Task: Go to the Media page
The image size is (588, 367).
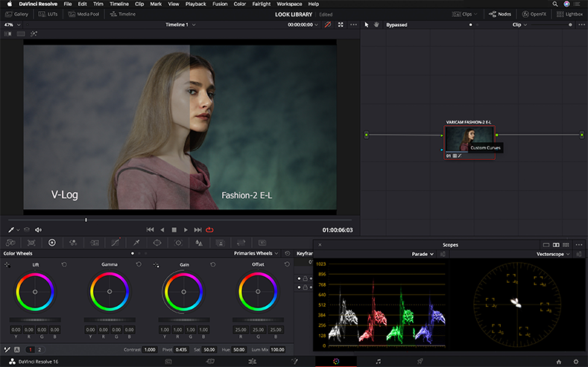Action: [168, 361]
